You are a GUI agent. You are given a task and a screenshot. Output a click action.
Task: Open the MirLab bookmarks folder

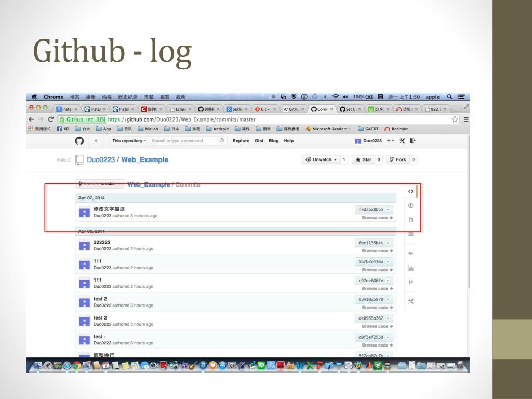(x=148, y=129)
